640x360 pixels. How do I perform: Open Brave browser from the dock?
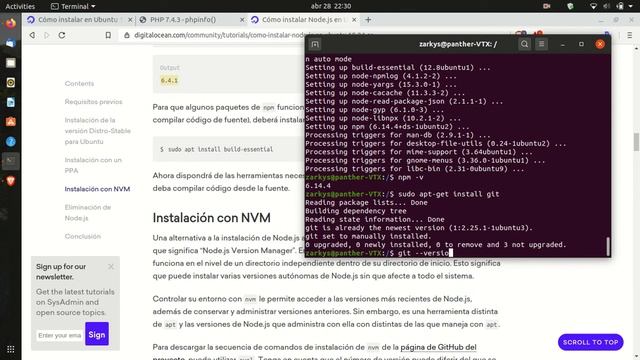(x=11, y=181)
